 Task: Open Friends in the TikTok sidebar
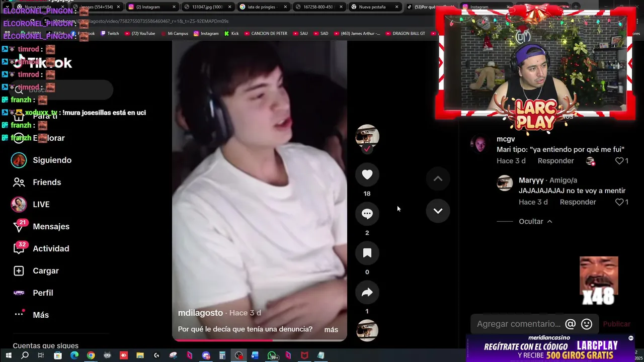coord(47,182)
